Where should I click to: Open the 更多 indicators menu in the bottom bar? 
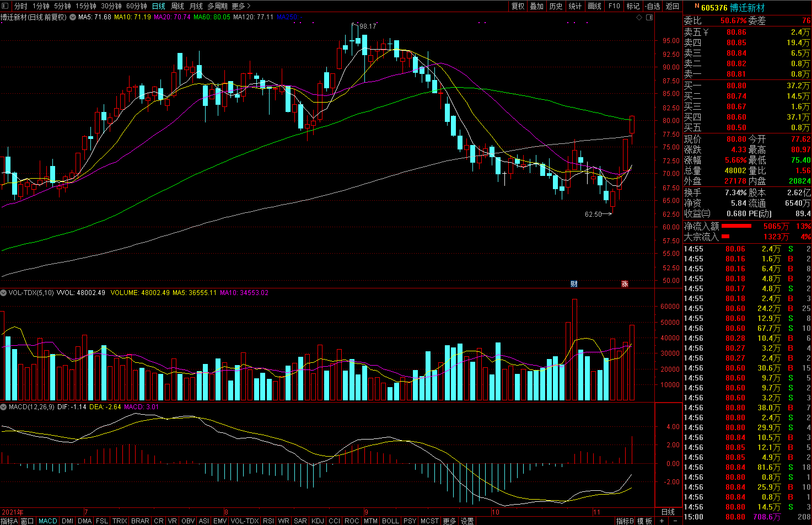[x=450, y=521]
